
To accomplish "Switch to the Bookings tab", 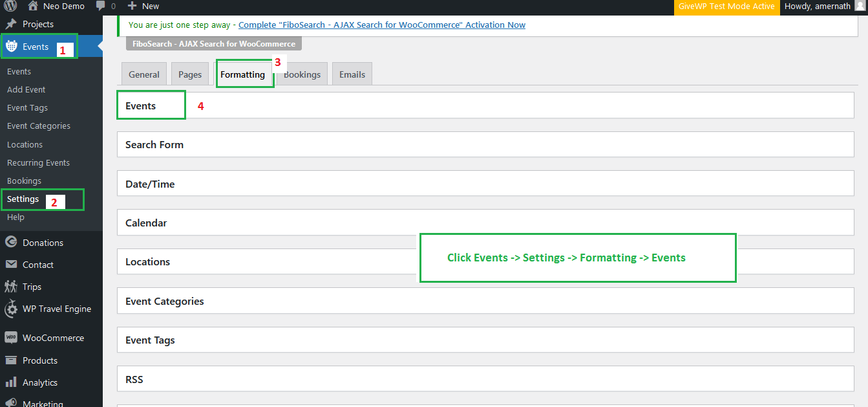I will pyautogui.click(x=302, y=74).
